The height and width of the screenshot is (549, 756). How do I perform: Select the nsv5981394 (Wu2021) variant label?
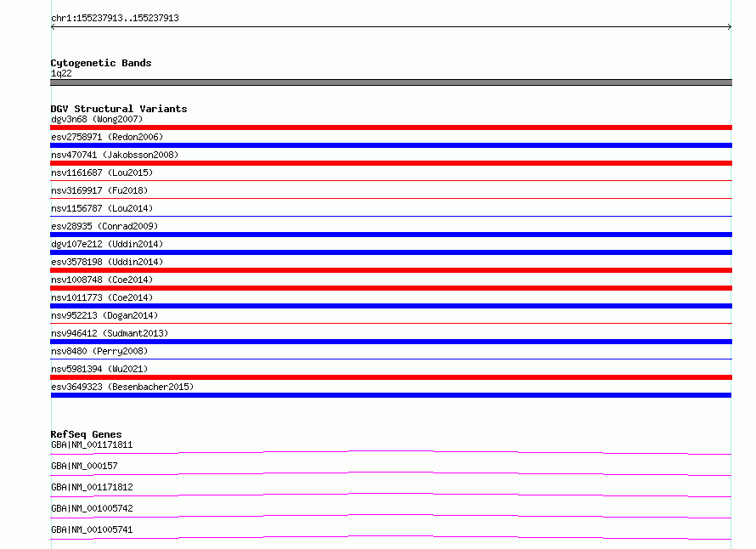point(99,369)
